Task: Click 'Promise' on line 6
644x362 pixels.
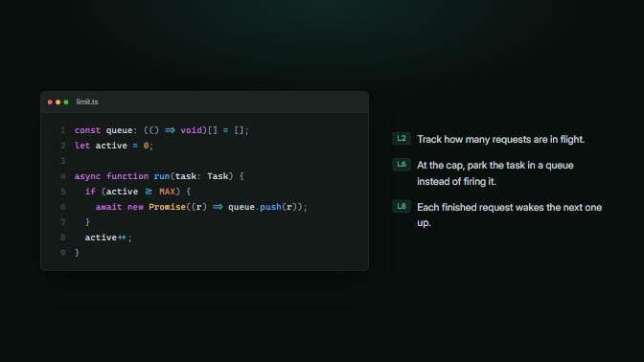Action: point(167,207)
